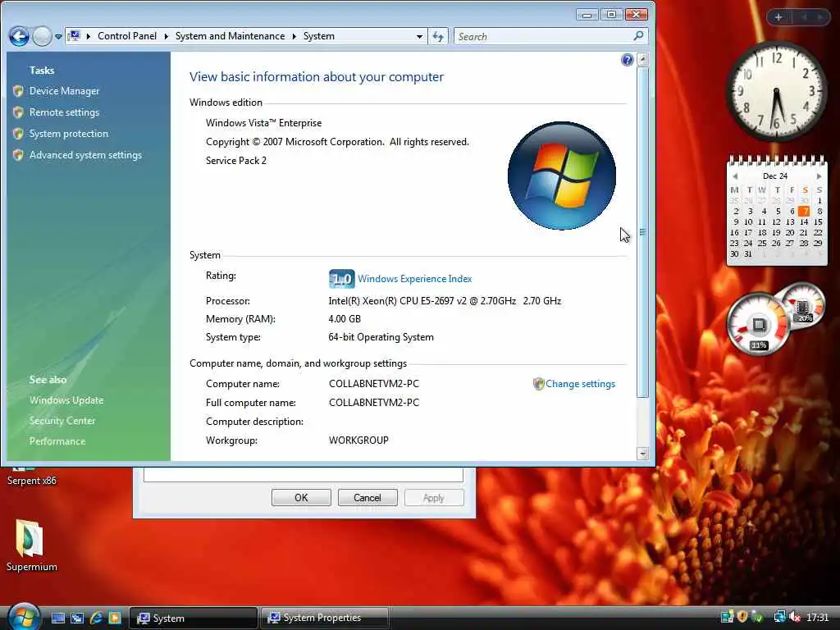Click the scroll down arrow of System window

(x=643, y=454)
